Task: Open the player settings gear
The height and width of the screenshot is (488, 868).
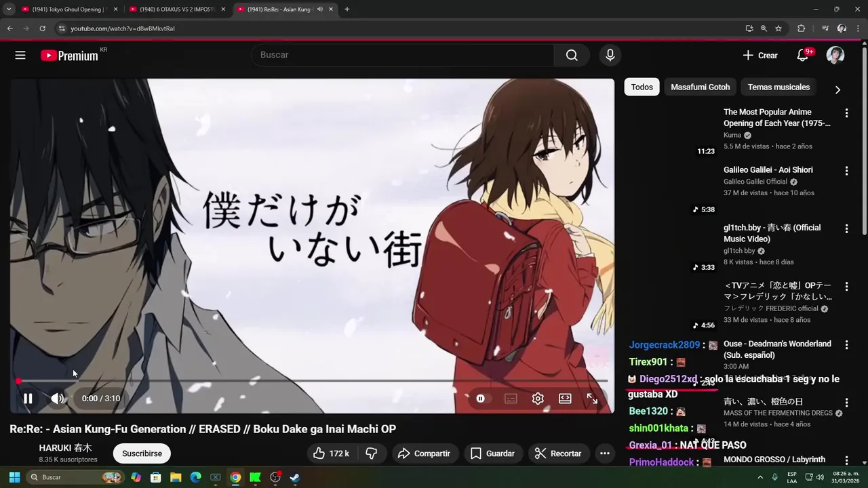Action: 538,399
